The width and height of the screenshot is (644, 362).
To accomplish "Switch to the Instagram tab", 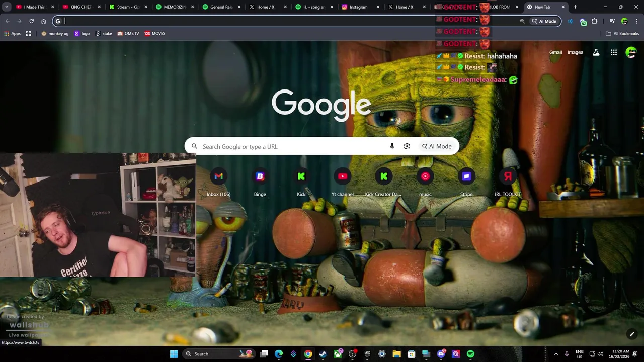I will pyautogui.click(x=361, y=7).
